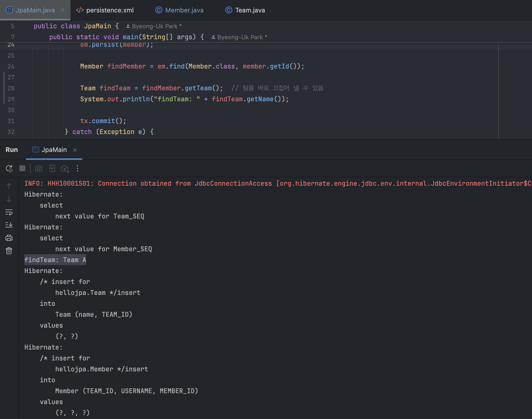Click 'Team (name, TEAM_ID)' console line
This screenshot has width=532, height=419.
click(x=94, y=314)
